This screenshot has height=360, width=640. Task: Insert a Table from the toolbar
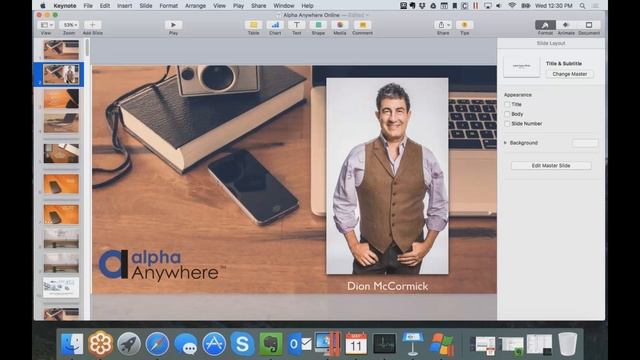point(253,25)
